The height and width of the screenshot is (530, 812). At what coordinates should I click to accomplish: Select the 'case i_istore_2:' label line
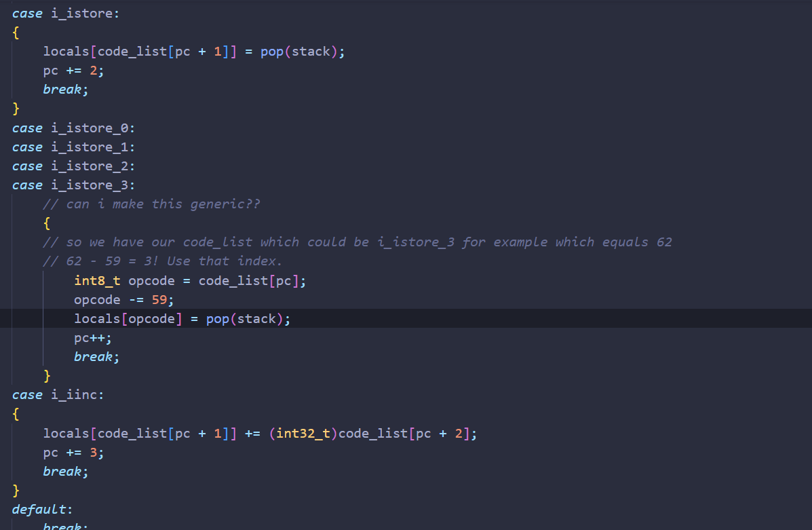tap(74, 166)
